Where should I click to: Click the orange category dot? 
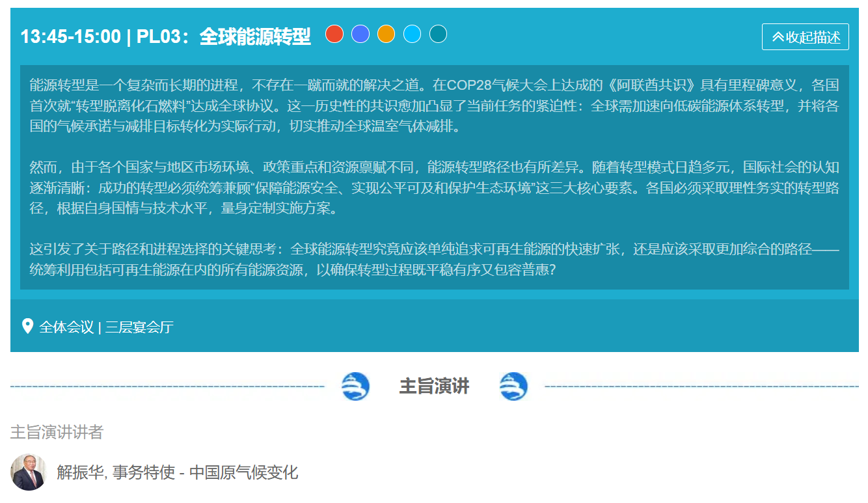click(387, 34)
